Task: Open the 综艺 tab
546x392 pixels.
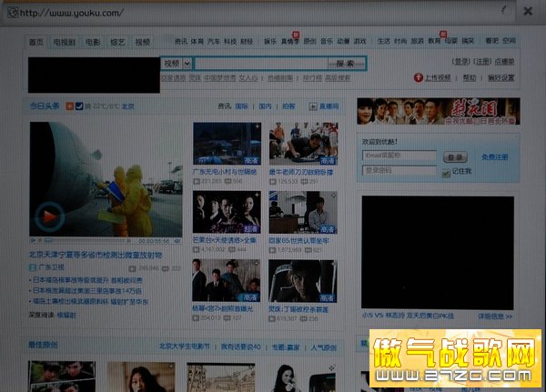Action: [x=117, y=42]
